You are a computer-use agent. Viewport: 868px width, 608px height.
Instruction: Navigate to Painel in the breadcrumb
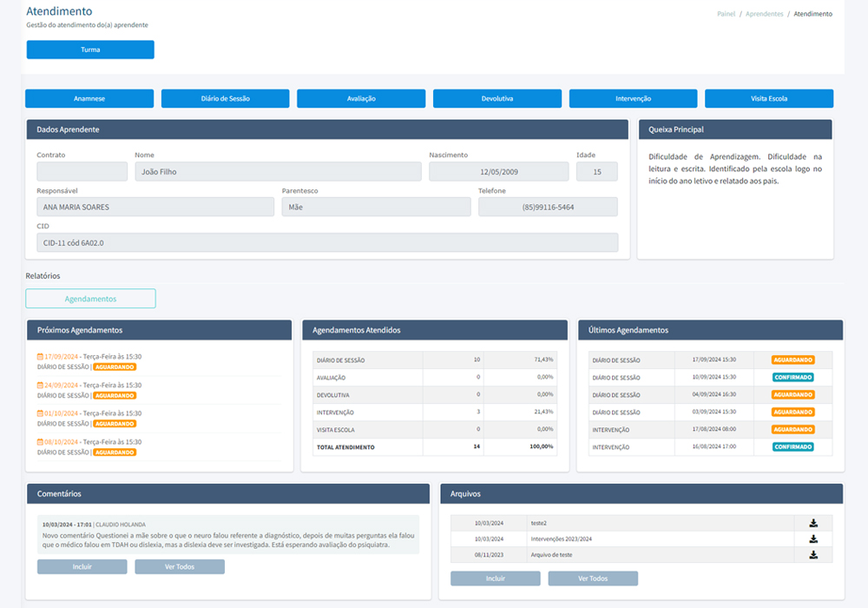[x=726, y=14]
